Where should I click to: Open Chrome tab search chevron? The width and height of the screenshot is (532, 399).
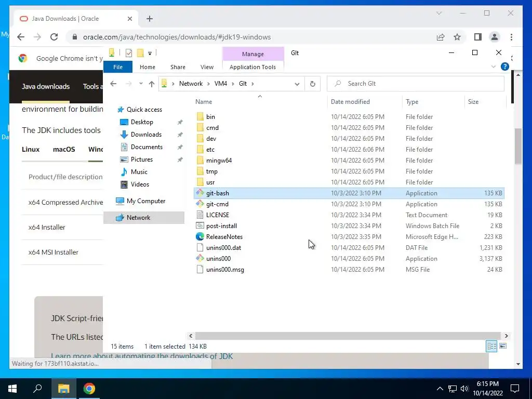[x=439, y=13]
